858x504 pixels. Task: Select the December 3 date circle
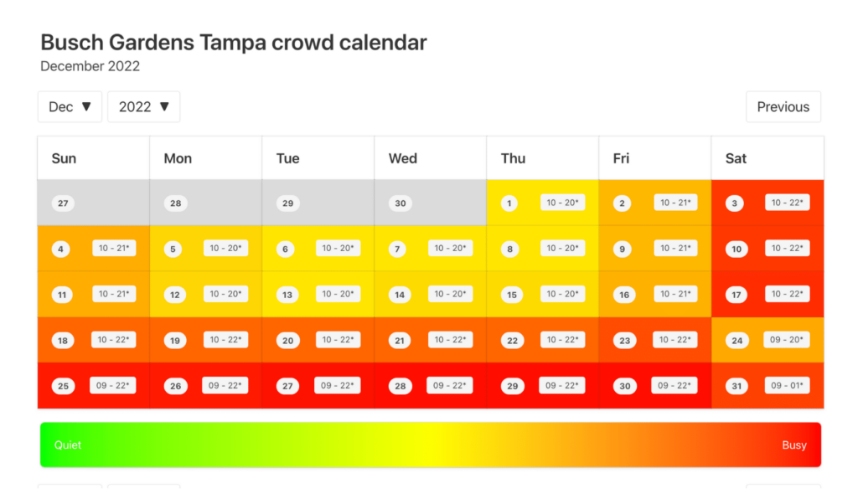click(x=735, y=203)
